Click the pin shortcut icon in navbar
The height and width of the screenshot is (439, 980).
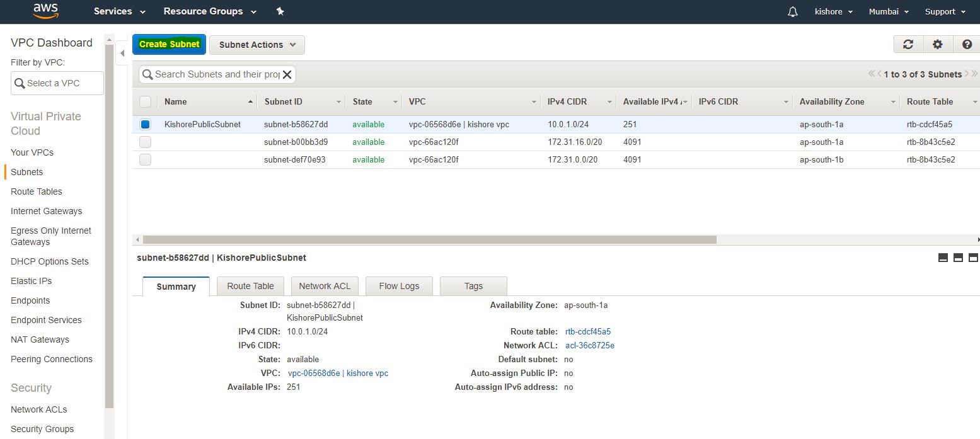tap(280, 11)
